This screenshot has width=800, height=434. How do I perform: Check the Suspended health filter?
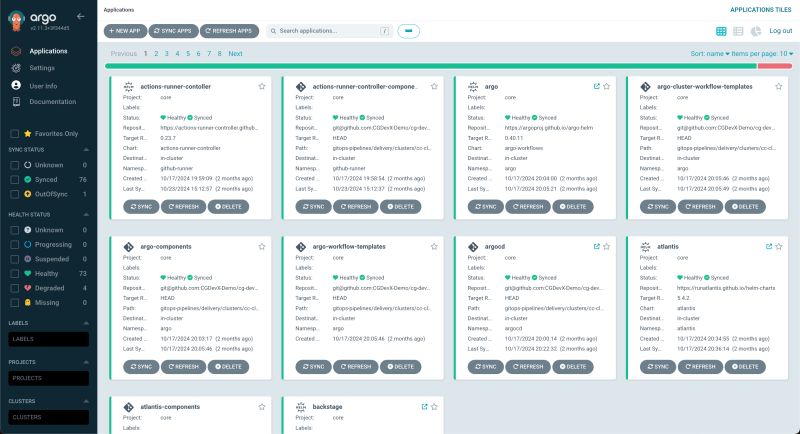pos(14,259)
